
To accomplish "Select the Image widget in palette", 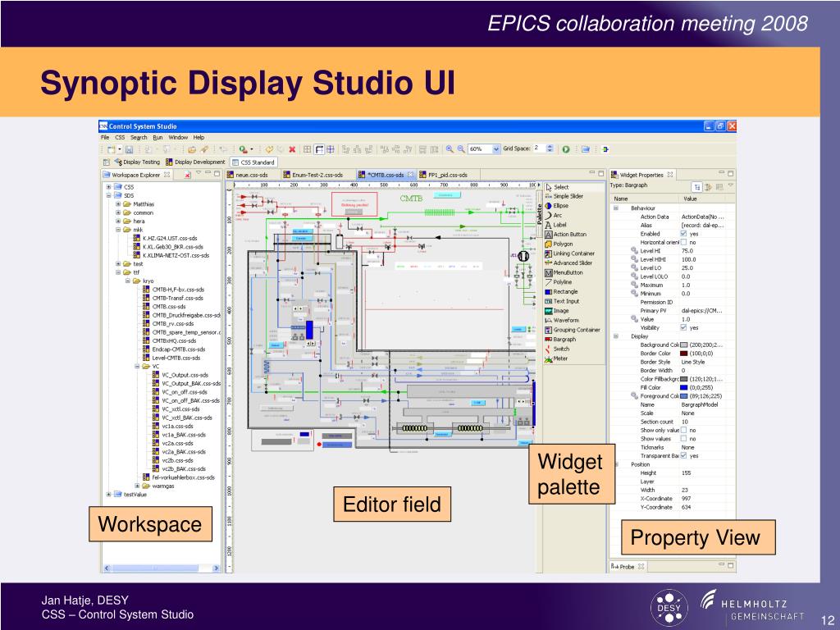I will click(x=557, y=311).
